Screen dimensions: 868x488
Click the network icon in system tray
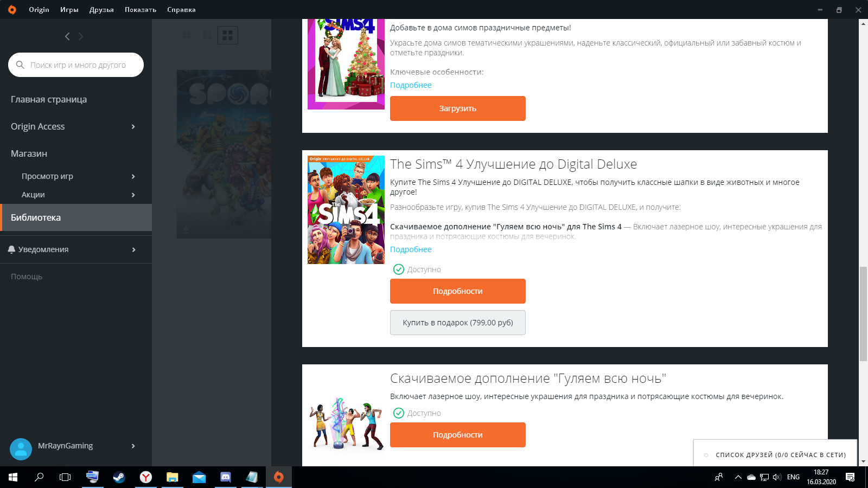tap(764, 477)
